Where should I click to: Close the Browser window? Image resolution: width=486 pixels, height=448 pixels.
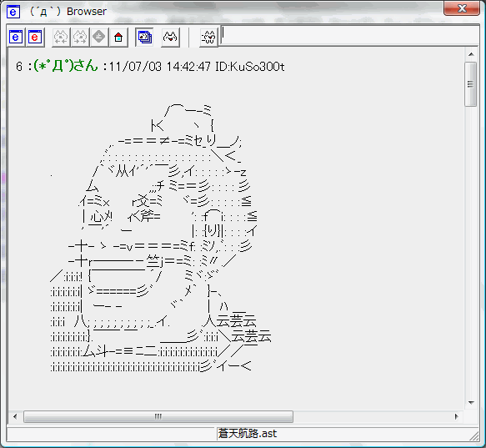pos(462,8)
